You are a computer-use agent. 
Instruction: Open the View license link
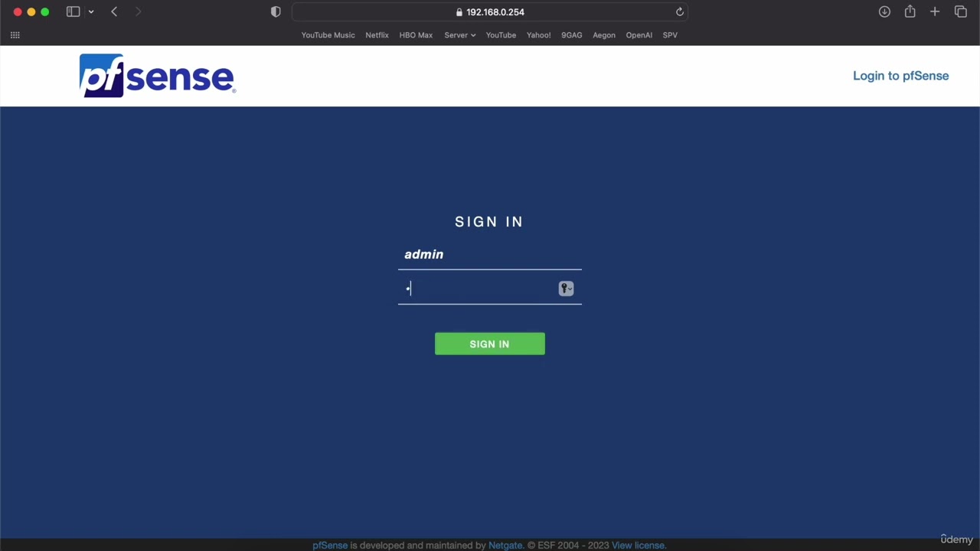pyautogui.click(x=638, y=546)
